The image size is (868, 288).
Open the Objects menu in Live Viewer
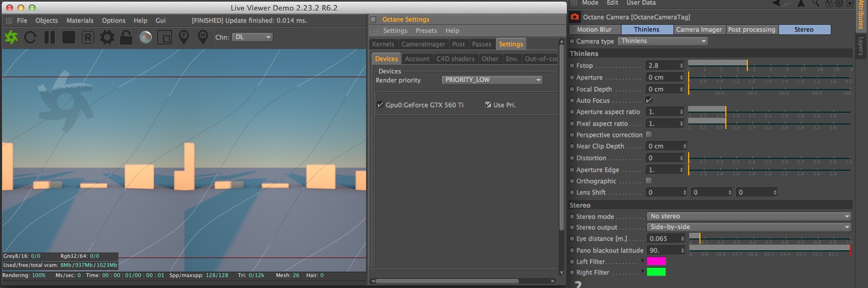pyautogui.click(x=47, y=20)
